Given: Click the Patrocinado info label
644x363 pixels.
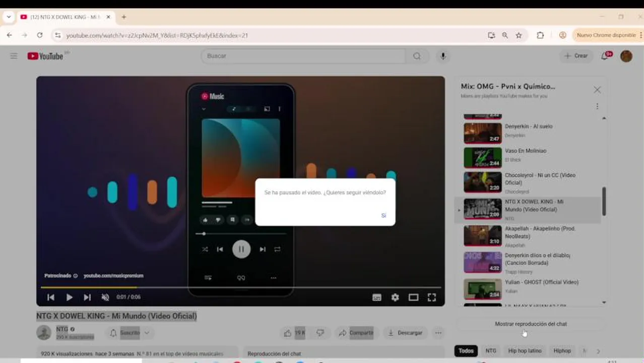Looking at the screenshot, I should click(x=61, y=276).
